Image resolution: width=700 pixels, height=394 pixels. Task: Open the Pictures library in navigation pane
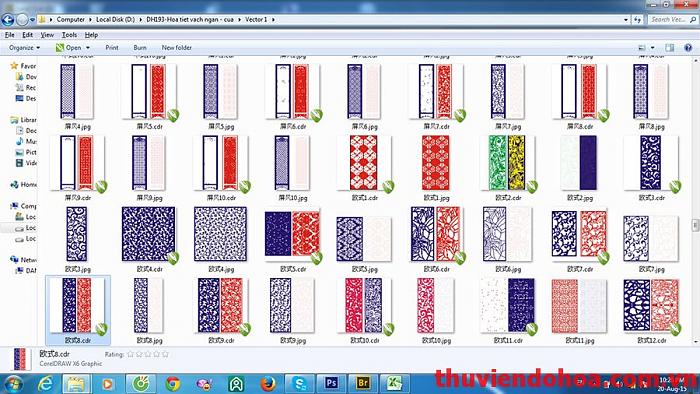(26, 152)
